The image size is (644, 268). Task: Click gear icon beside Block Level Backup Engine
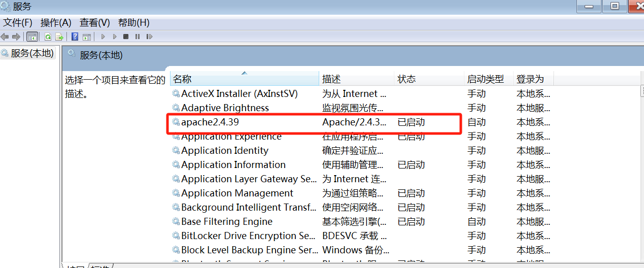click(176, 250)
